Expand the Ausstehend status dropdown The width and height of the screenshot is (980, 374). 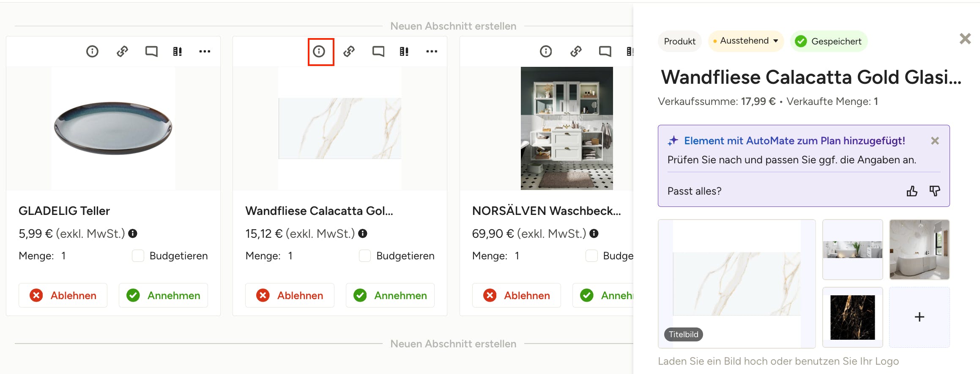746,41
